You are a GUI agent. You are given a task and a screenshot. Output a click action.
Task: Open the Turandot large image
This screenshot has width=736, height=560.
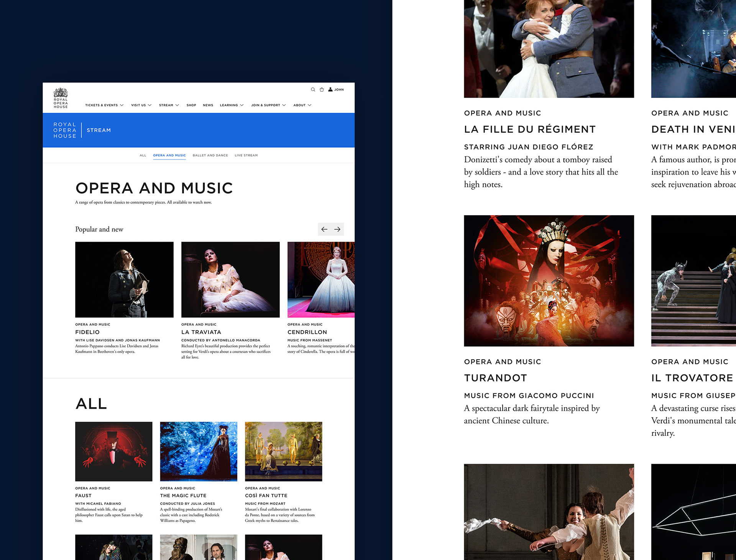549,281
